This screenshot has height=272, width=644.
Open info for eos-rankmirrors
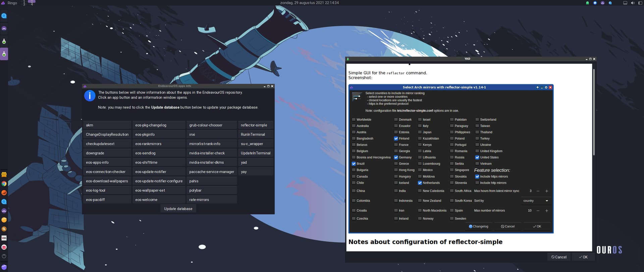(x=159, y=144)
